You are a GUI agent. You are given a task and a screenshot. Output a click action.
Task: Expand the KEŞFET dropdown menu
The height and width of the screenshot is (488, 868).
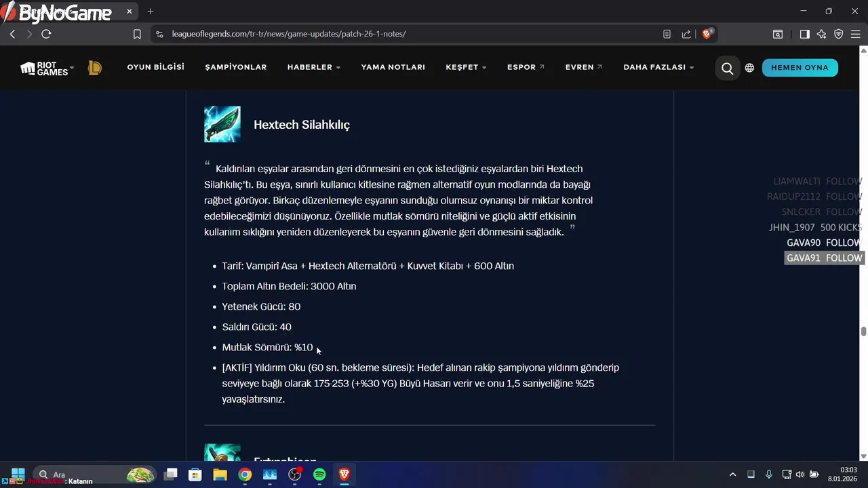click(x=466, y=67)
